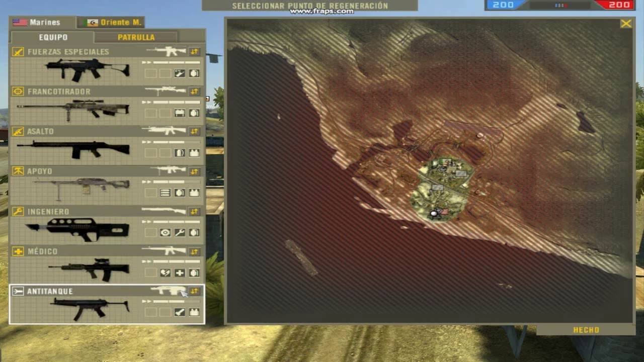Click the body armor icon in Apoyo row
The image size is (644, 362).
[194, 193]
